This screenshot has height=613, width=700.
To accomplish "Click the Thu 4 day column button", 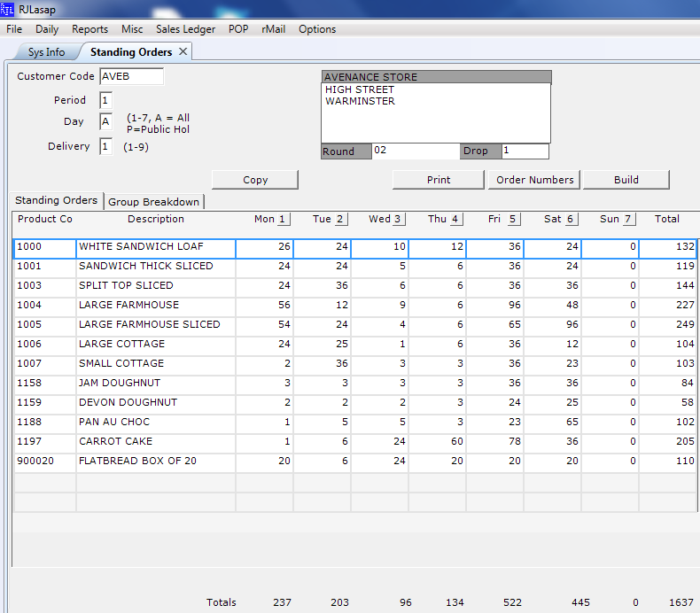I will 455,219.
